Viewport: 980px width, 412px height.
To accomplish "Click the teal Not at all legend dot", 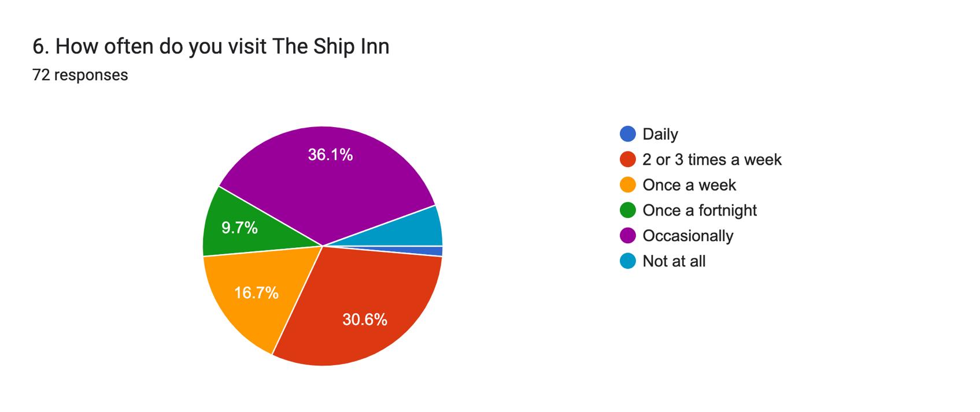I will pos(627,261).
